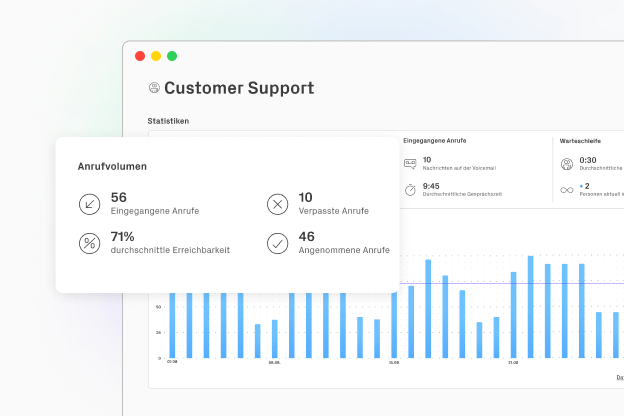The height and width of the screenshot is (416, 624).
Task: Click the 46 accepted calls value
Action: pyautogui.click(x=307, y=236)
